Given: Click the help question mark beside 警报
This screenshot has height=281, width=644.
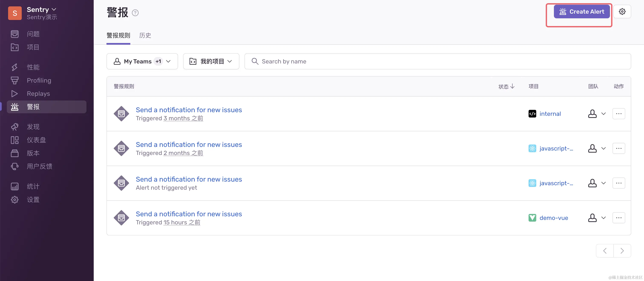Looking at the screenshot, I should (135, 13).
